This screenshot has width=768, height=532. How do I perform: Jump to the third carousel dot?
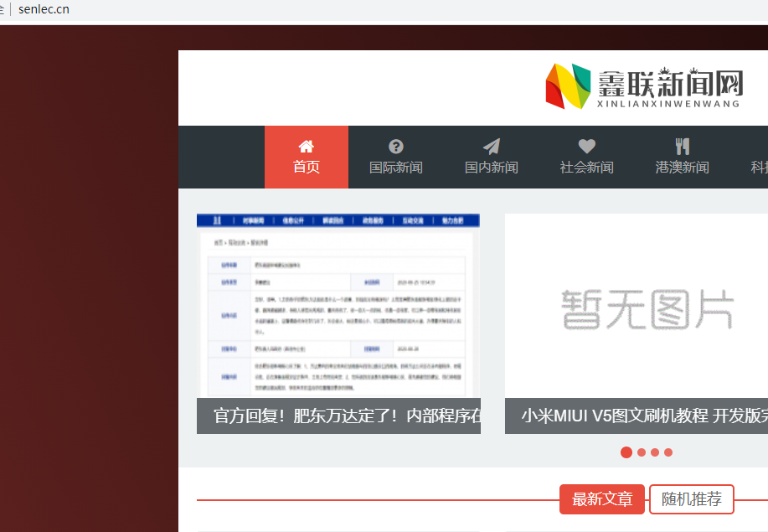point(655,452)
